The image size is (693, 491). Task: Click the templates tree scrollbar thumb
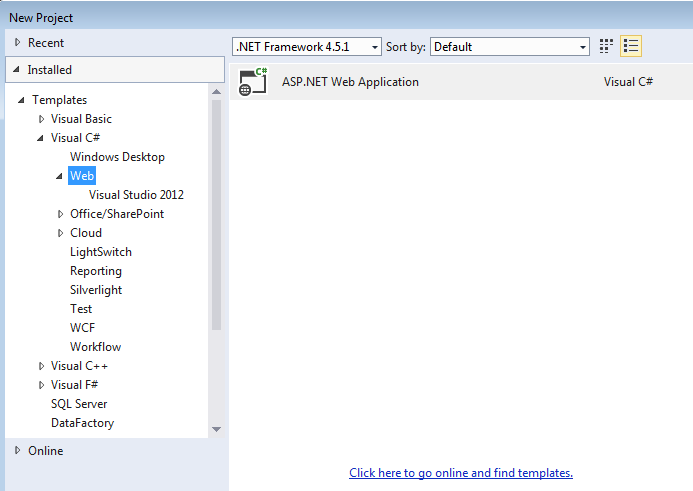point(216,215)
